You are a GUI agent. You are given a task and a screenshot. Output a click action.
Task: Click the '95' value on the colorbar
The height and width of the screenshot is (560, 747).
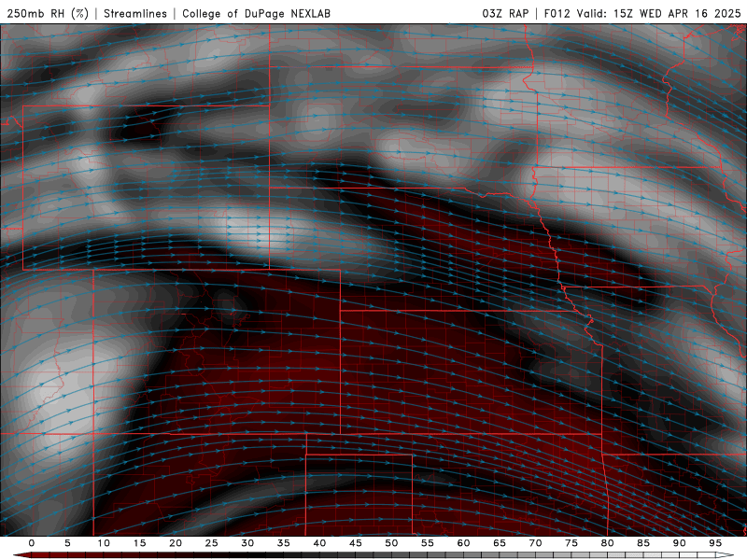[715, 543]
